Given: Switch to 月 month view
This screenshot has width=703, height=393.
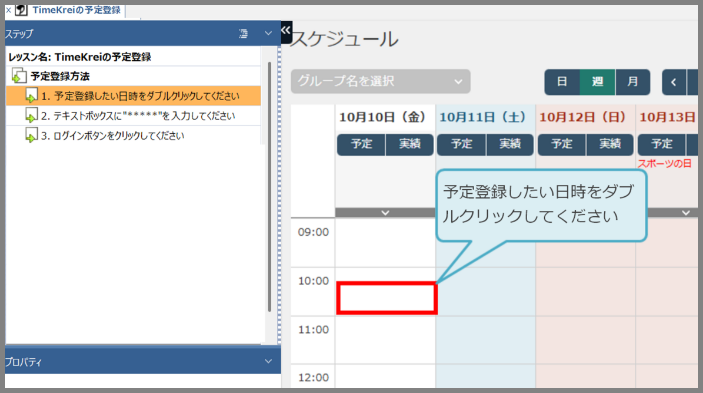Looking at the screenshot, I should click(633, 82).
